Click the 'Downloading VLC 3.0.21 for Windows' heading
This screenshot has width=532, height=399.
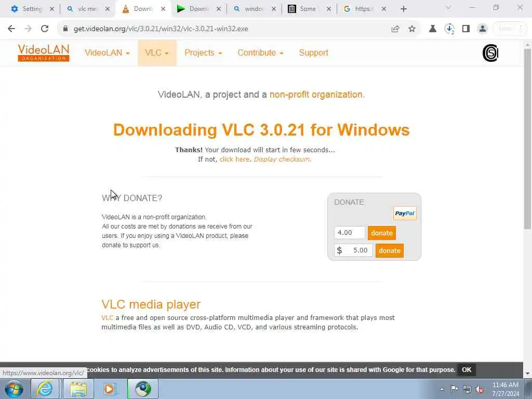point(261,130)
